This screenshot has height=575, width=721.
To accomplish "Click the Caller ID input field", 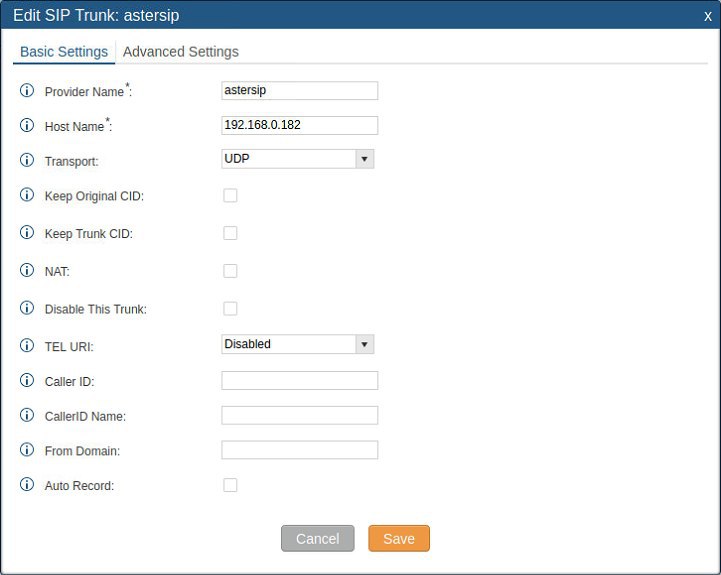I will coord(300,381).
